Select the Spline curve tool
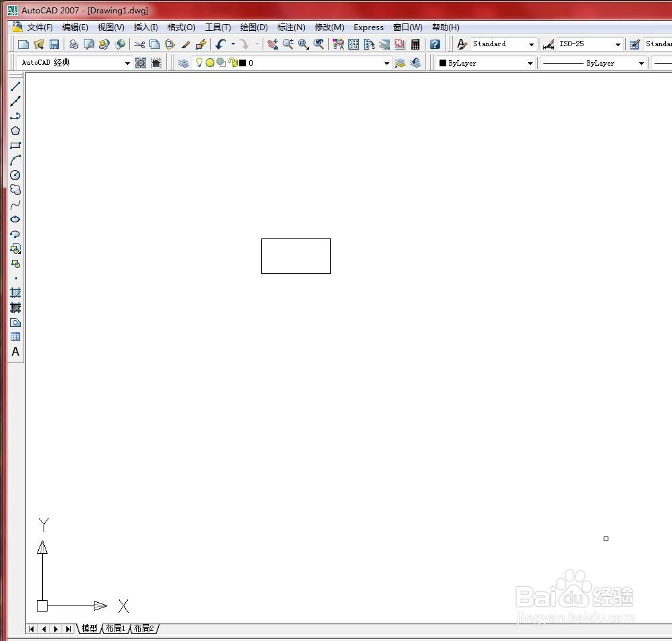This screenshot has height=641, width=672. (15, 204)
